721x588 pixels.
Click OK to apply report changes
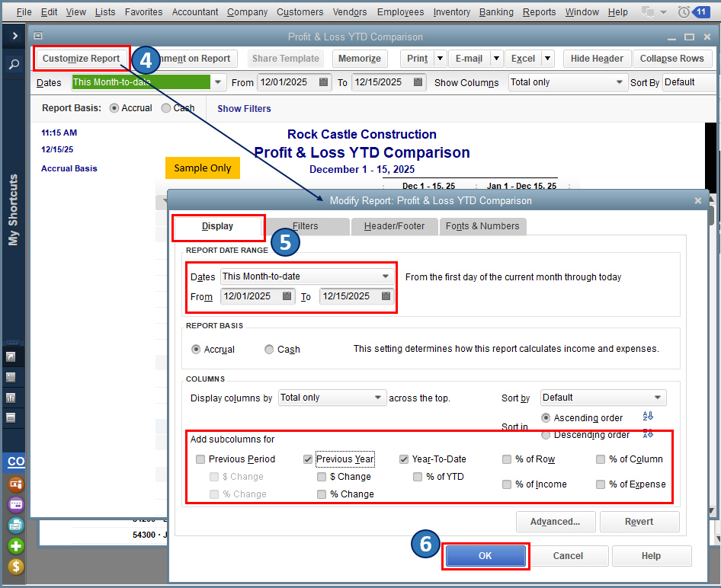click(x=485, y=556)
